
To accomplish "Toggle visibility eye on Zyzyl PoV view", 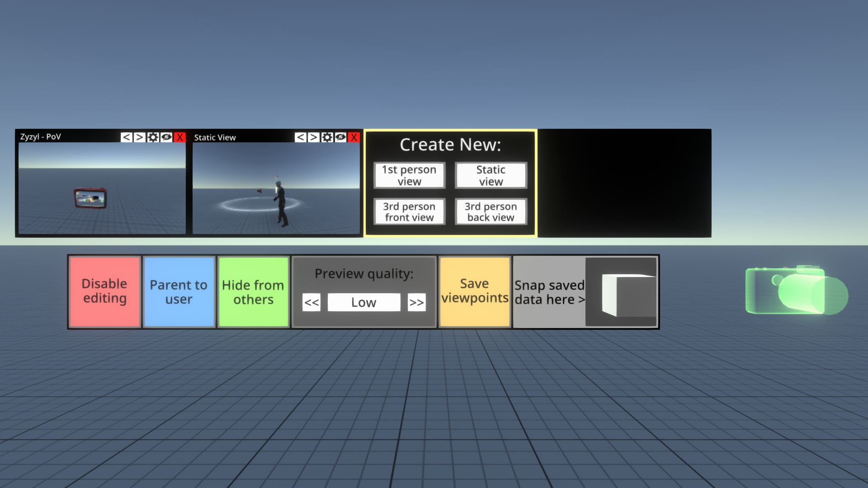I will coord(166,137).
